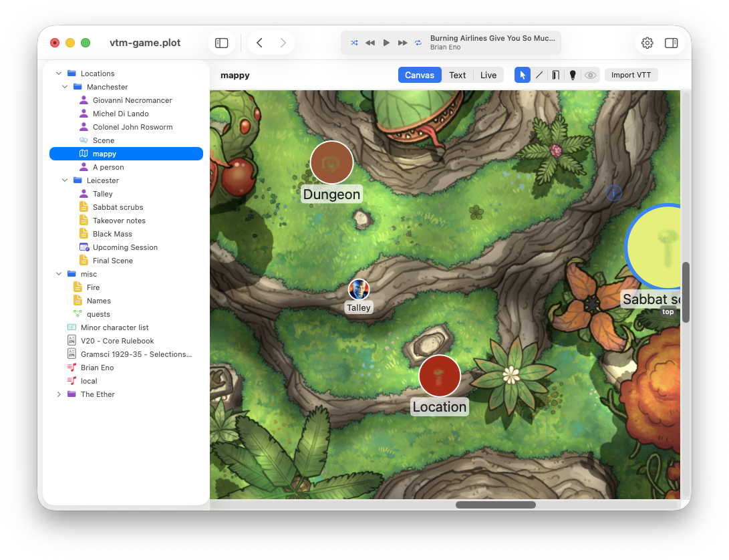Open the Upcoming Session item

click(126, 247)
